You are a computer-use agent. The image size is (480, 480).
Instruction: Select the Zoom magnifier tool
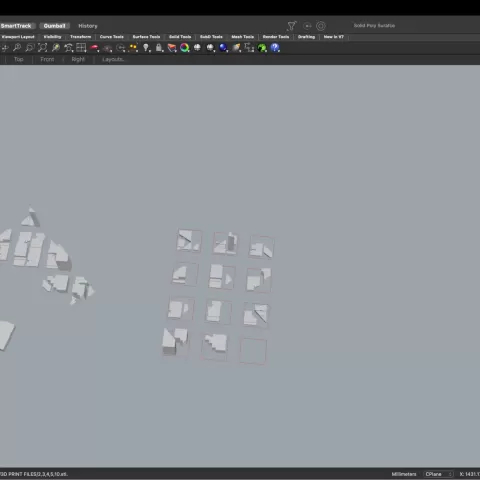pyautogui.click(x=17, y=48)
